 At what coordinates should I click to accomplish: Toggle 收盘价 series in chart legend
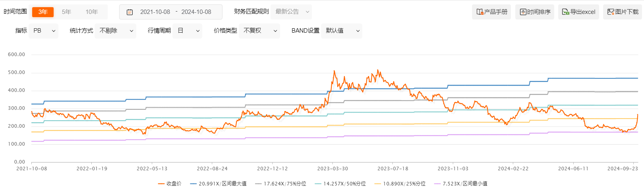click(x=170, y=184)
